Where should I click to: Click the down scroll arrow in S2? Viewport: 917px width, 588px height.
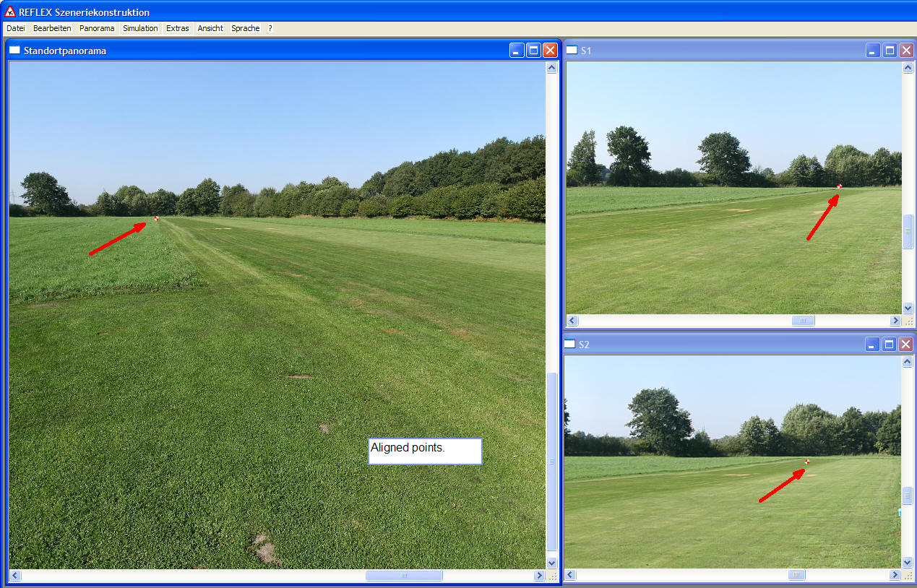pyautogui.click(x=908, y=562)
